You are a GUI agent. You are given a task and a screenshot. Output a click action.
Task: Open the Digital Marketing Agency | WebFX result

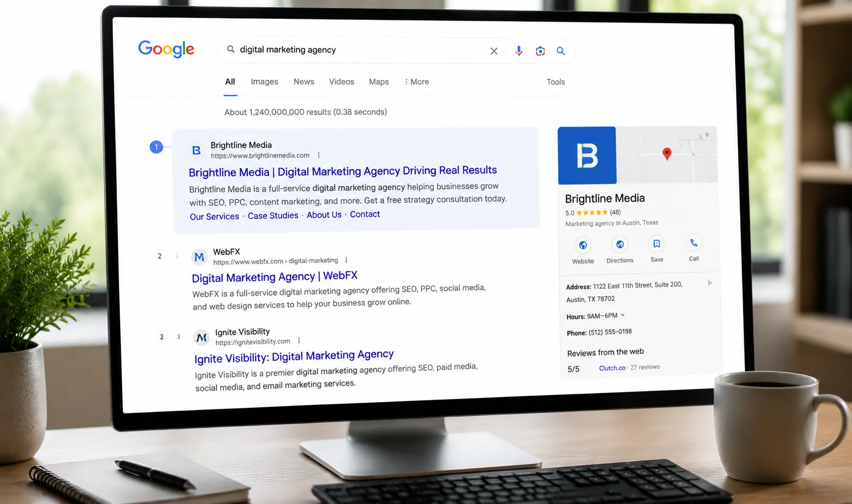click(x=274, y=277)
